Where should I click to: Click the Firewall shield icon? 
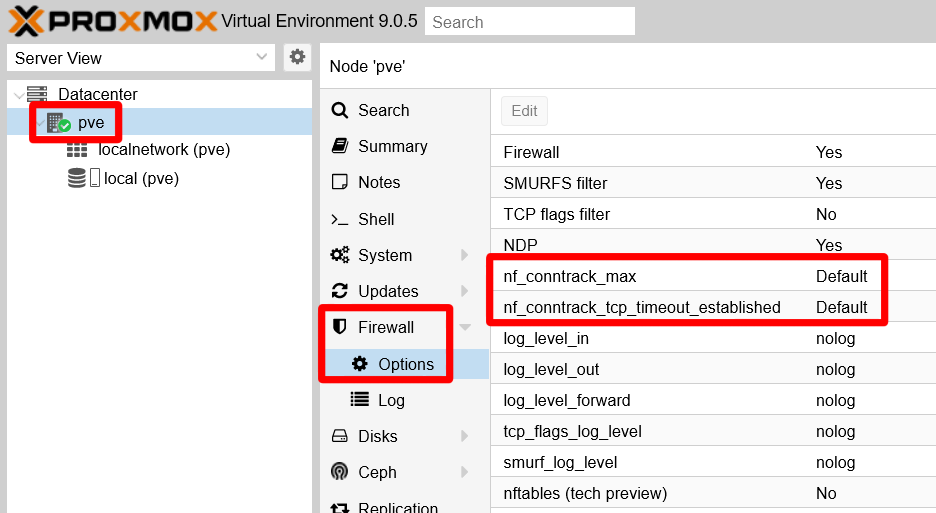pos(340,327)
